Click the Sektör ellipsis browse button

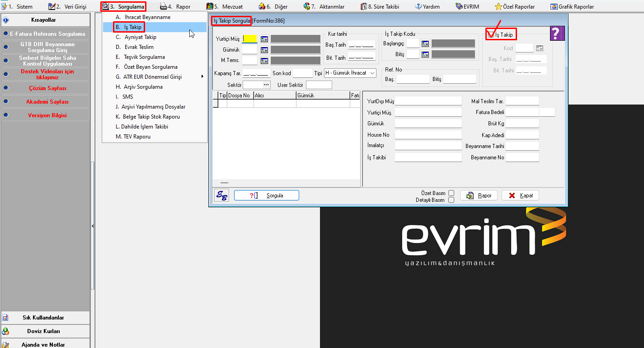coord(266,85)
